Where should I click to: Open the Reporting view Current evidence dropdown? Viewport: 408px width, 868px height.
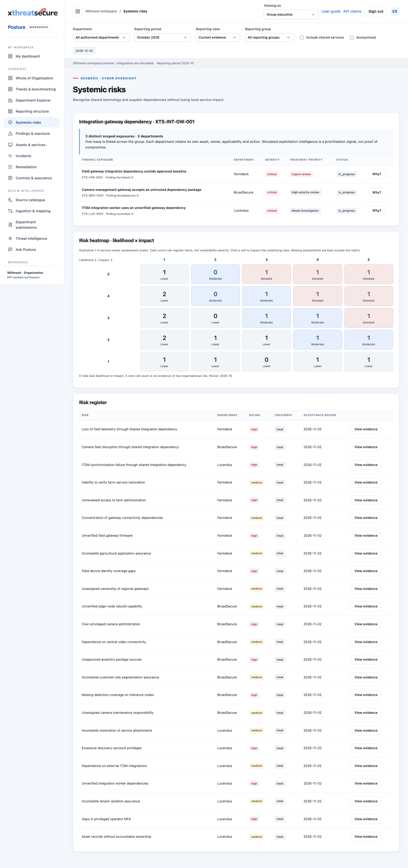point(218,38)
